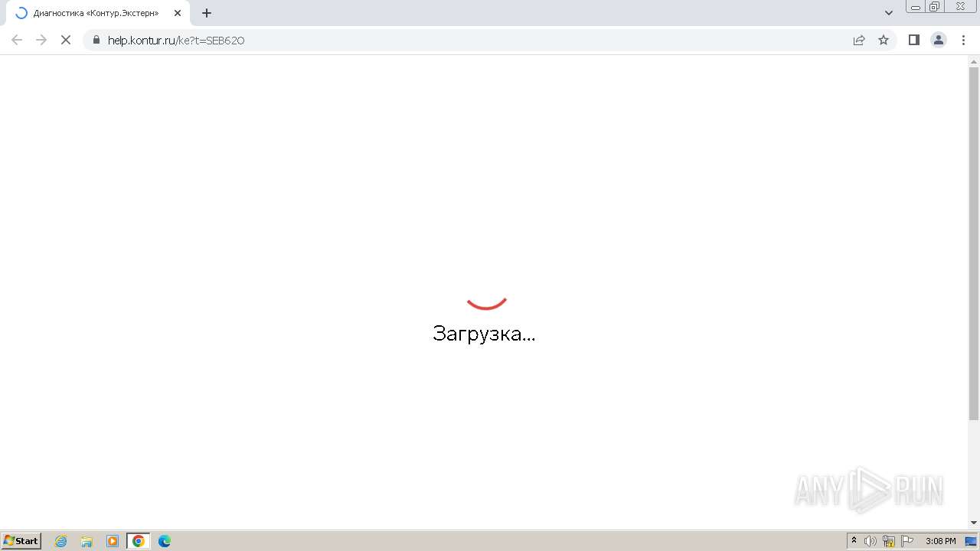This screenshot has width=980, height=551.
Task: Restore down the Chrome window
Action: [x=935, y=7]
